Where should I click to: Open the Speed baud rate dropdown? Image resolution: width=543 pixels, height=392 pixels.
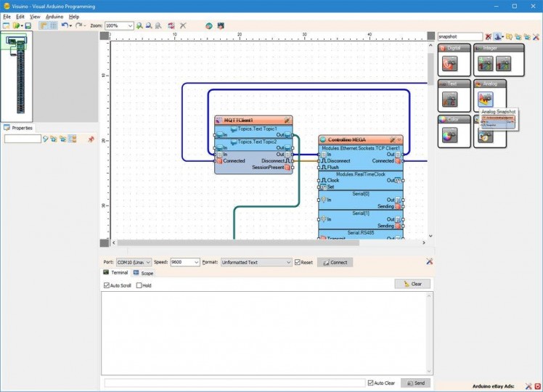coord(196,262)
